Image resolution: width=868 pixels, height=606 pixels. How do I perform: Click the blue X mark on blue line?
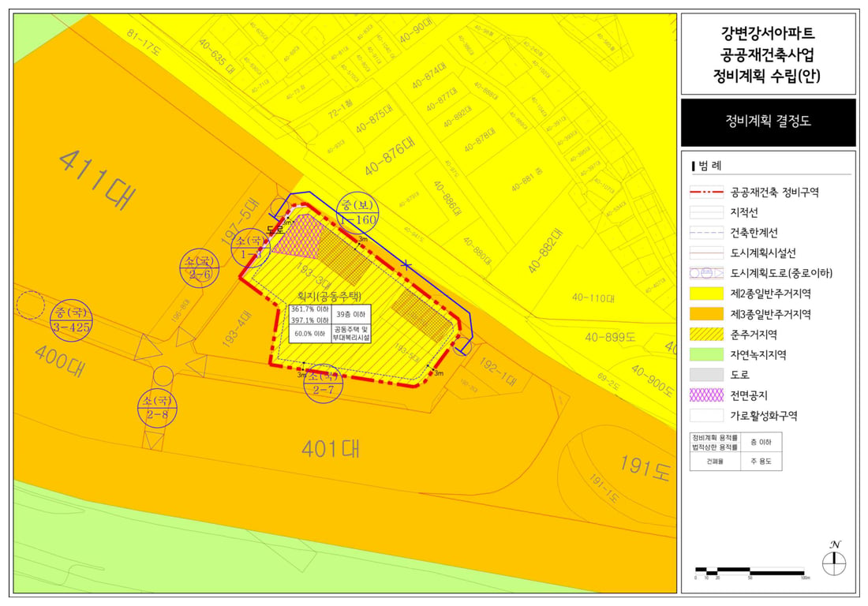pyautogui.click(x=407, y=265)
